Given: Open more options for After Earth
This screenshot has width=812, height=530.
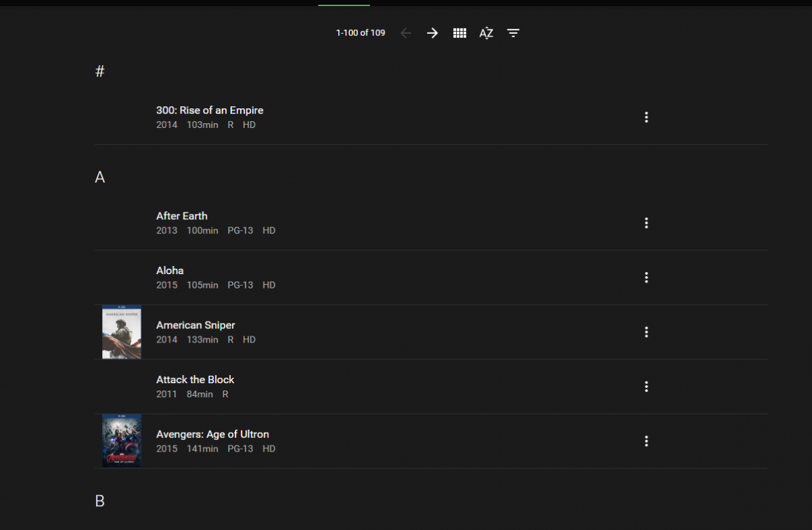Looking at the screenshot, I should 646,223.
